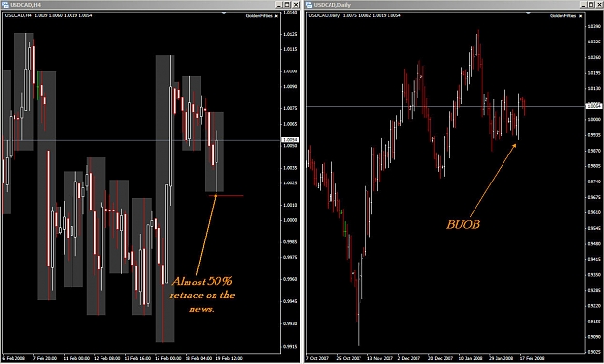Viewport: 604px width, 364px height.
Task: Click the GoldenFifties expert icon in Daily chart
Action: (580, 16)
